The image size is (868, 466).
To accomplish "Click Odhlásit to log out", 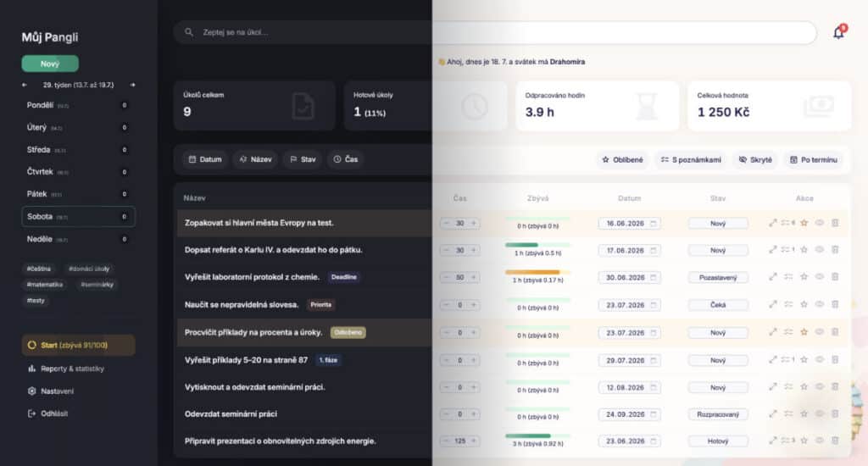I will pyautogui.click(x=47, y=413).
